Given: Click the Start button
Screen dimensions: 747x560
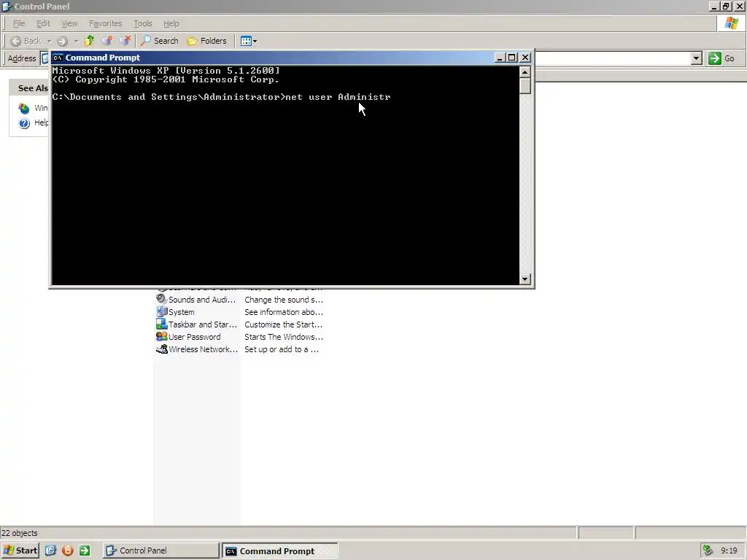Looking at the screenshot, I should click(20, 551).
